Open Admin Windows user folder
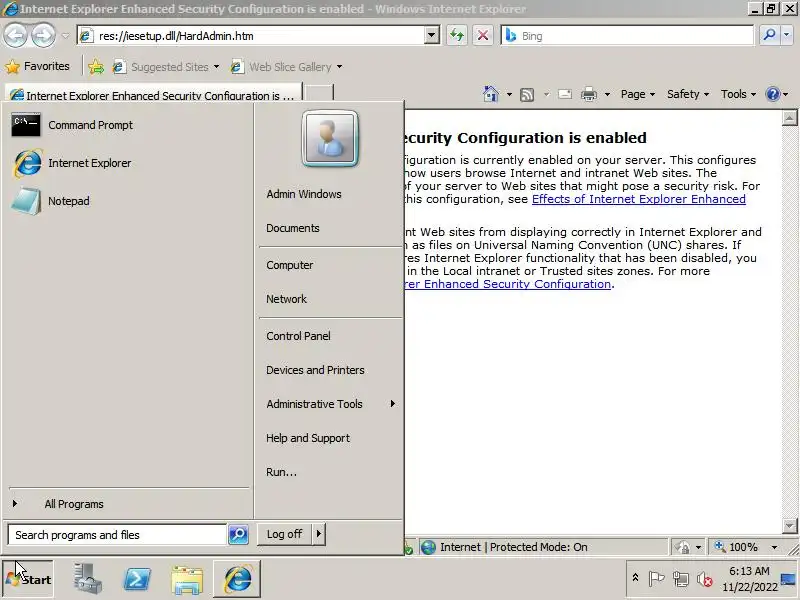This screenshot has width=800, height=600. 304,194
